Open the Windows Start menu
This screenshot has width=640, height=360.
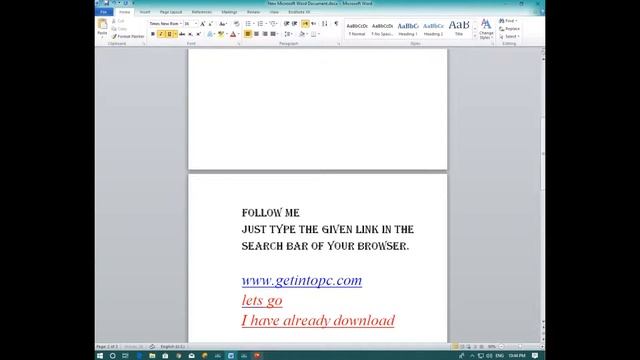click(100, 356)
